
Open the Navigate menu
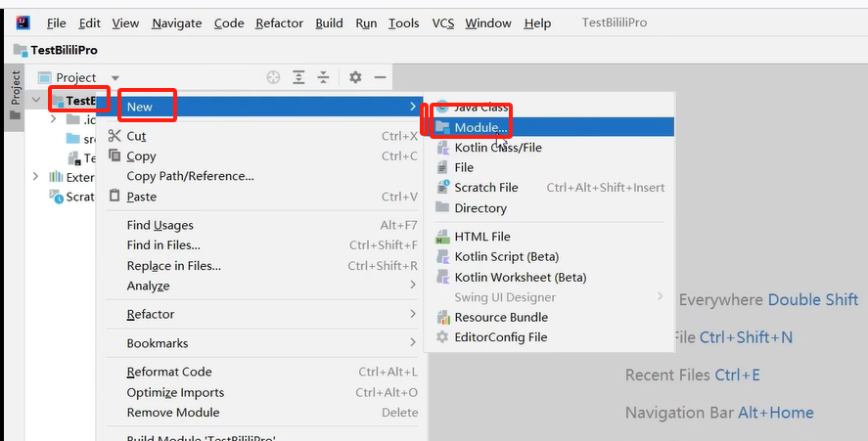[x=177, y=23]
